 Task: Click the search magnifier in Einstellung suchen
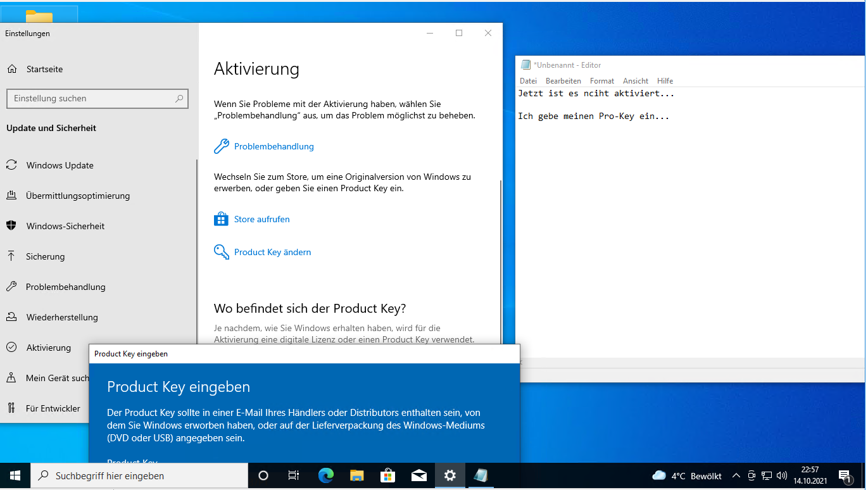coord(179,98)
